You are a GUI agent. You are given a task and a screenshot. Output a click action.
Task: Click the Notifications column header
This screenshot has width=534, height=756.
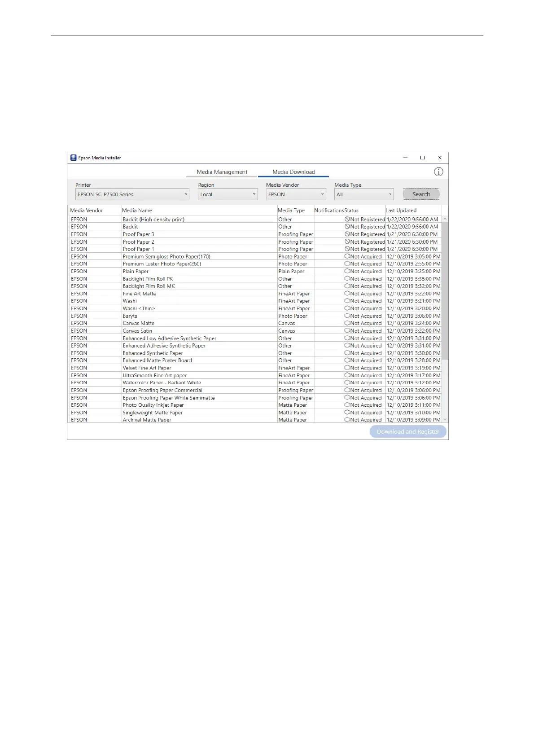pos(329,210)
